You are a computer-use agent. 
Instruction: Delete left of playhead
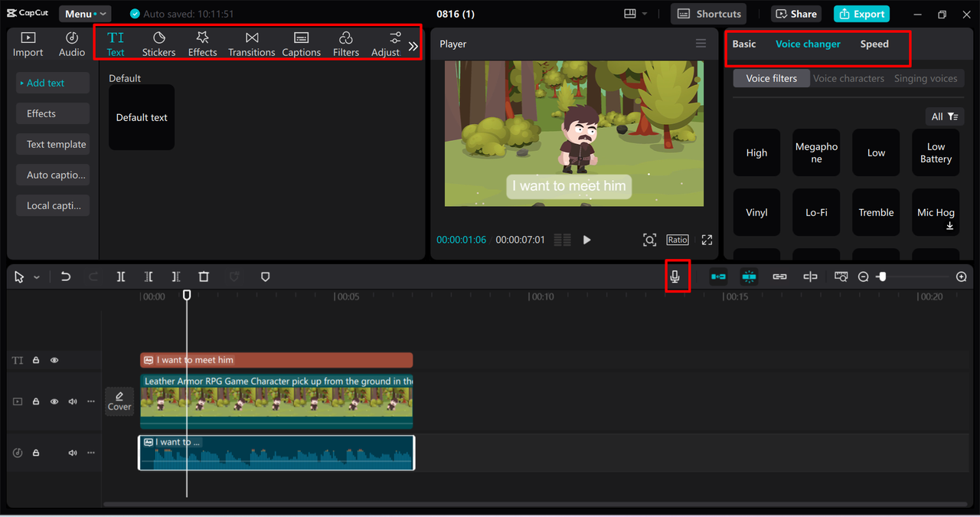pos(149,276)
